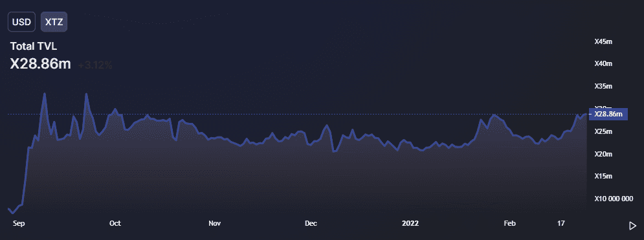The height and width of the screenshot is (240, 644).
Task: Select the XTZ currency toggle
Action: tap(54, 22)
